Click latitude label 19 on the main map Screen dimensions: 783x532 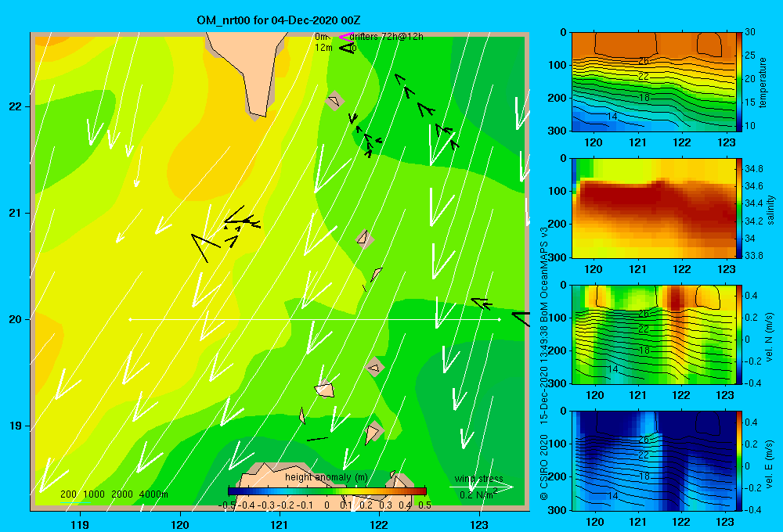pyautogui.click(x=16, y=426)
